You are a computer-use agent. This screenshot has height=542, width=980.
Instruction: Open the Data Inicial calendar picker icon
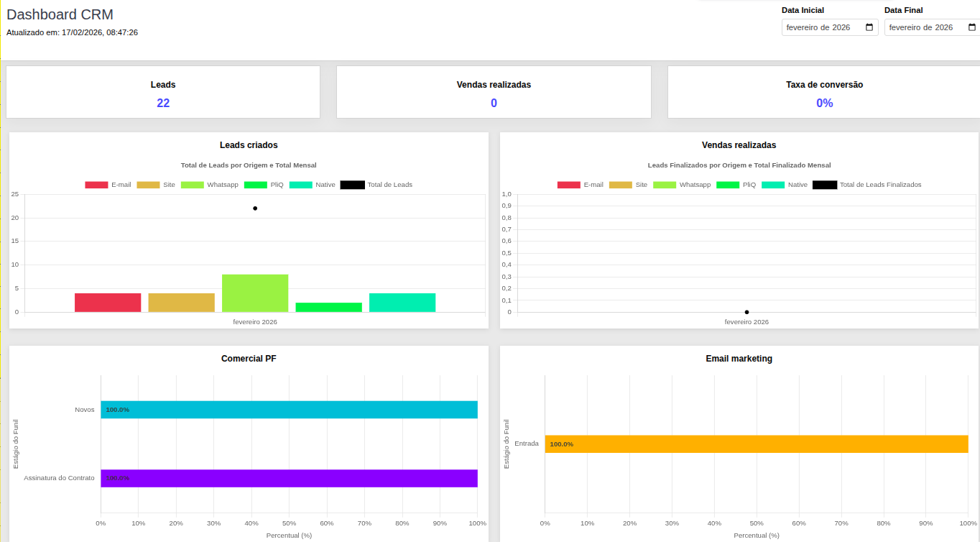click(x=869, y=27)
